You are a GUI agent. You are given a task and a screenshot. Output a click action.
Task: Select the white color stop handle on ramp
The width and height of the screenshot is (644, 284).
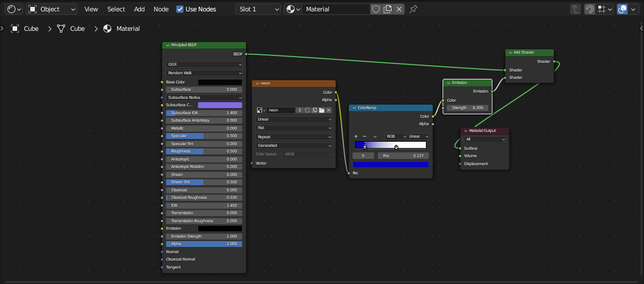[396, 147]
